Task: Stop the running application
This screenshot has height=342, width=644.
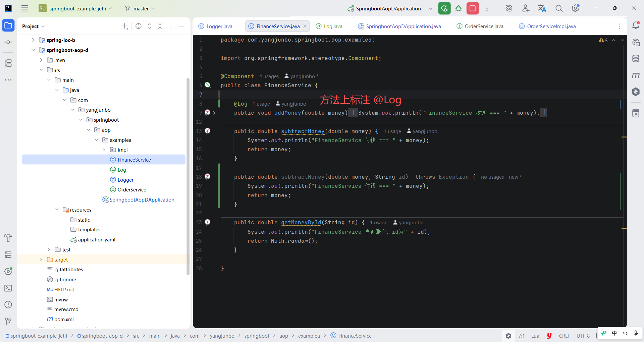Action: pyautogui.click(x=473, y=8)
